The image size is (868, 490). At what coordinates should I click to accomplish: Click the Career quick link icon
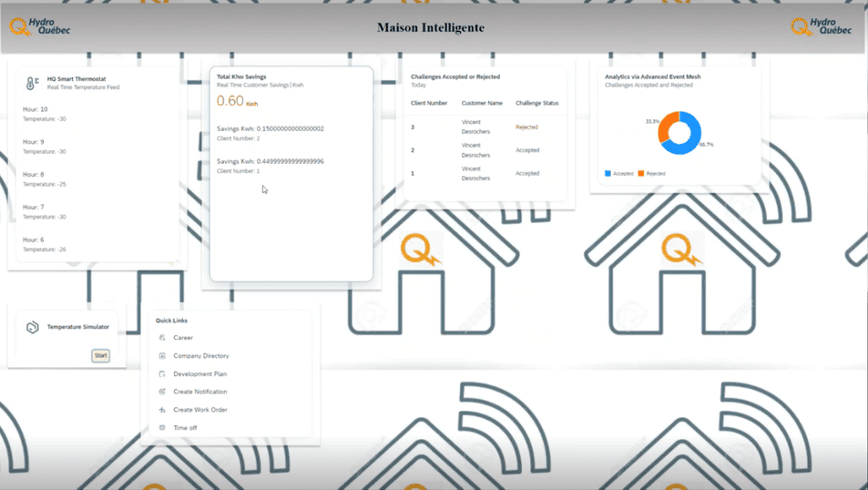tap(162, 337)
